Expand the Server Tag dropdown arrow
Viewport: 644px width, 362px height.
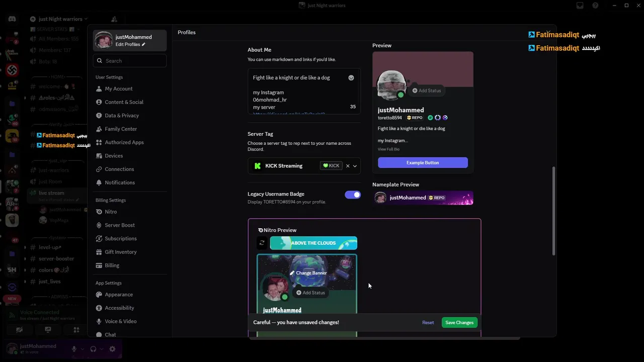[x=355, y=166]
